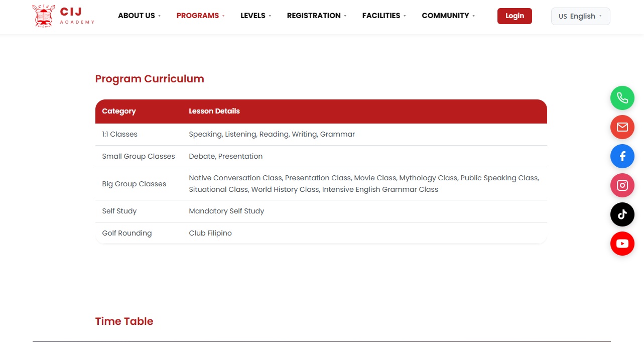Open the TikTok icon

(x=622, y=214)
